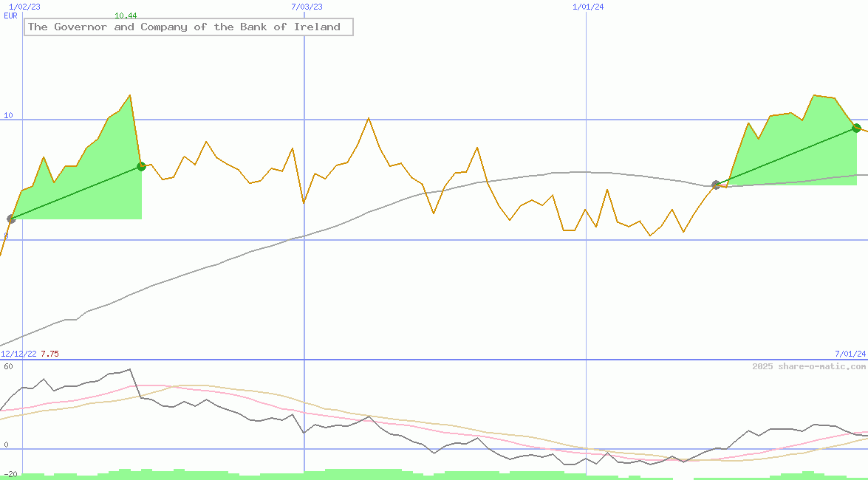Select the 7/03/23 date label

click(x=307, y=7)
